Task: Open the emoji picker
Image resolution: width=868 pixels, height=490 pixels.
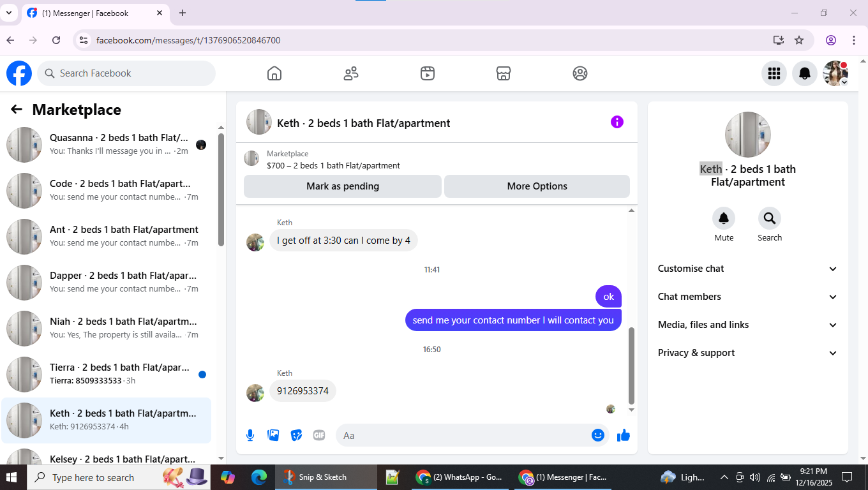Action: point(598,435)
